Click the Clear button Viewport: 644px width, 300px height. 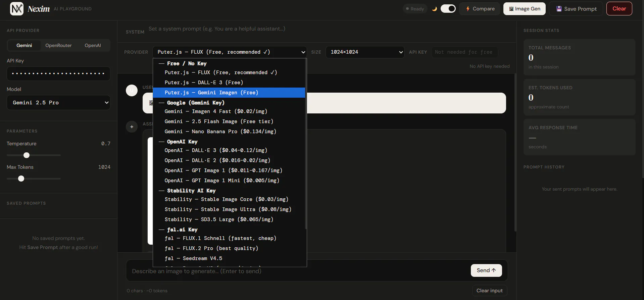pos(619,9)
